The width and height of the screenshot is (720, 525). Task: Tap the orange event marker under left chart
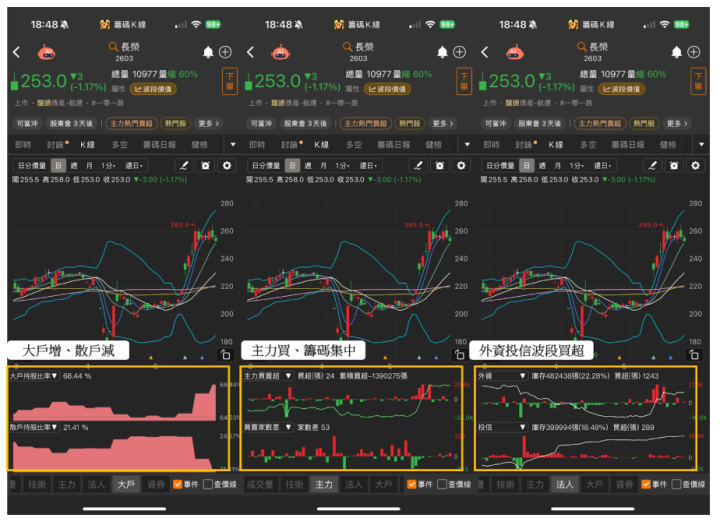[x=151, y=357]
